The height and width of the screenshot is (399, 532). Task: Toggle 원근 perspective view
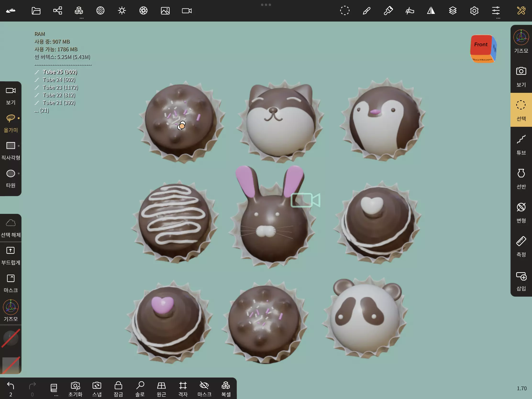click(161, 389)
